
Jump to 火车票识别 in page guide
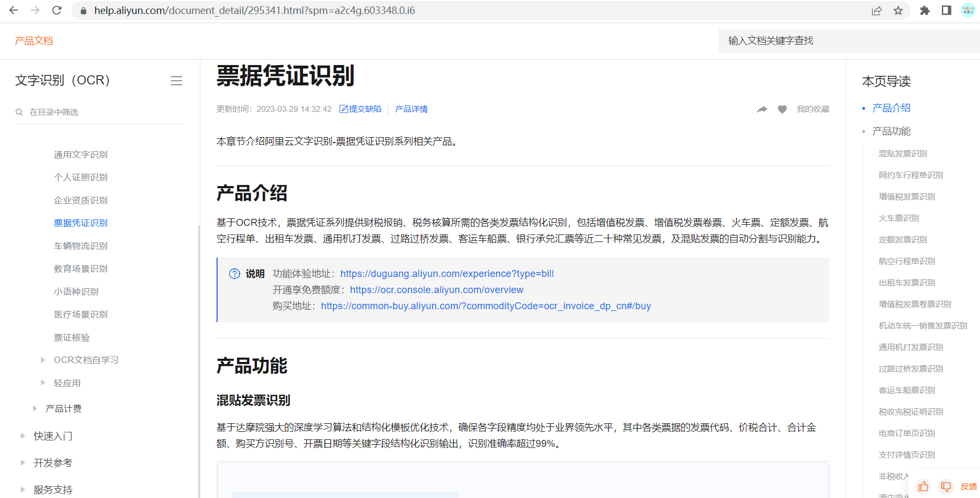pyautogui.click(x=899, y=218)
